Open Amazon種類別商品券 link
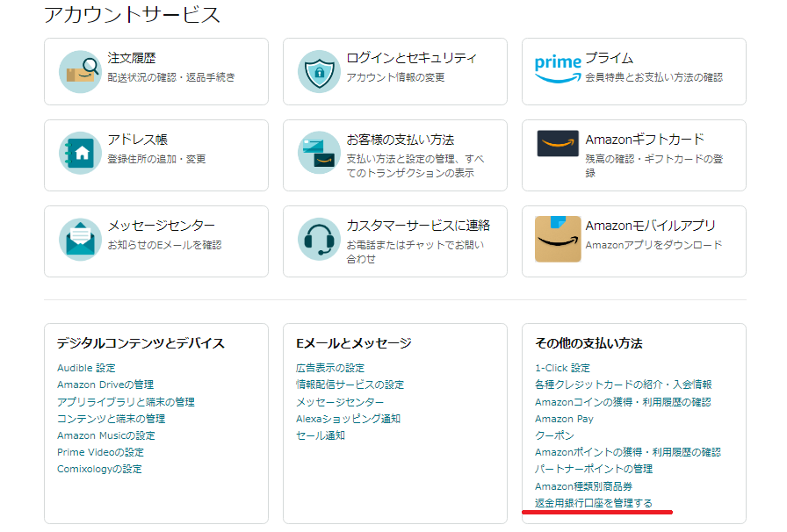Viewport: 787px width, 532px height. pyautogui.click(x=584, y=486)
